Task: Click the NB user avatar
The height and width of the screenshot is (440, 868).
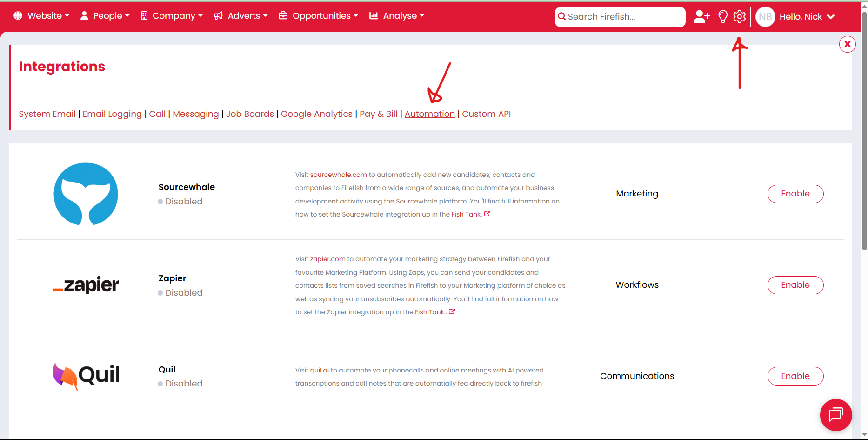Action: (x=765, y=17)
